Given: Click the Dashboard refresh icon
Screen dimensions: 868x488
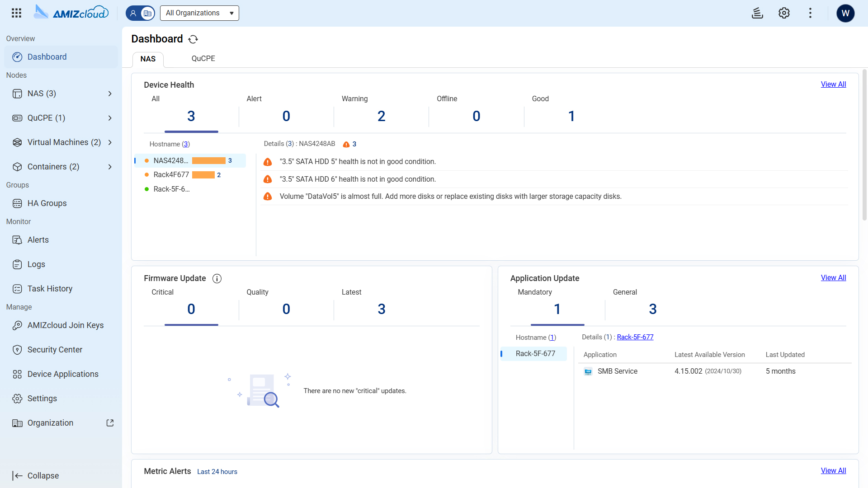Looking at the screenshot, I should pos(193,39).
